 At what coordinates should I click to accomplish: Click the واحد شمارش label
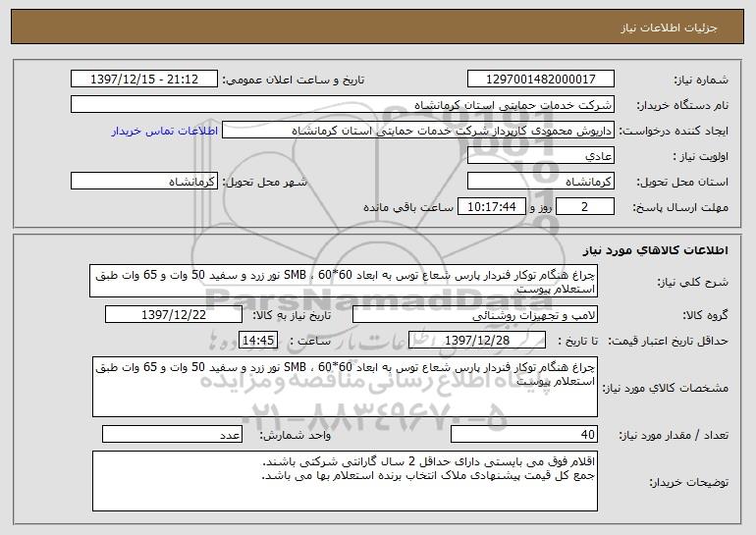tap(296, 435)
